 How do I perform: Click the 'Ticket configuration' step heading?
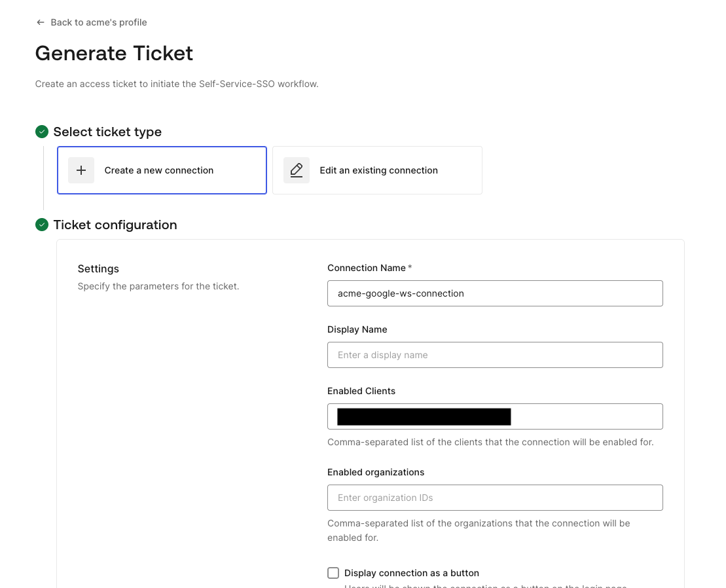point(115,225)
